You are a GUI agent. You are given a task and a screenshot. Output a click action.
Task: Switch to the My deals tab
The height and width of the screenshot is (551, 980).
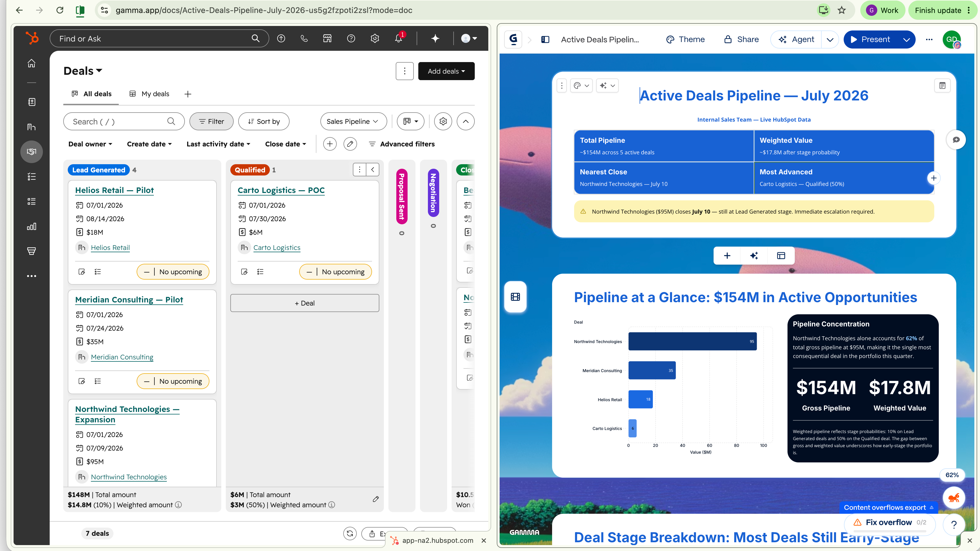click(149, 94)
